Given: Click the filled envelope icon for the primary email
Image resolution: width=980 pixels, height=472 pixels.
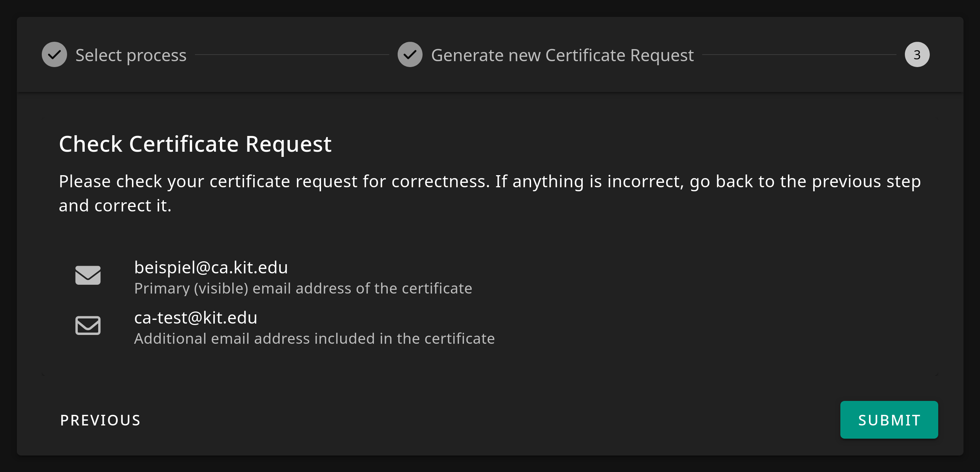Looking at the screenshot, I should point(88,275).
